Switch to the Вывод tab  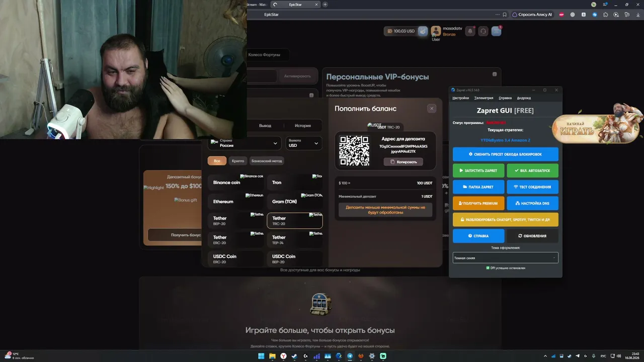265,126
